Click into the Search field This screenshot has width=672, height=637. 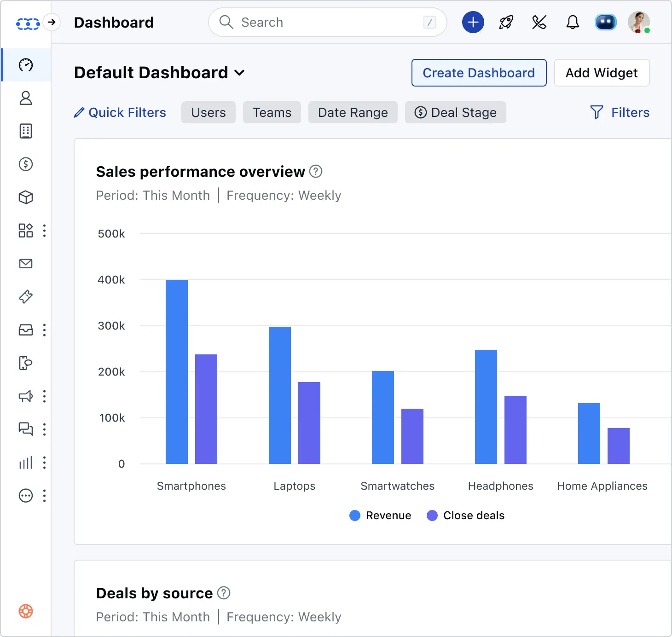pos(328,22)
